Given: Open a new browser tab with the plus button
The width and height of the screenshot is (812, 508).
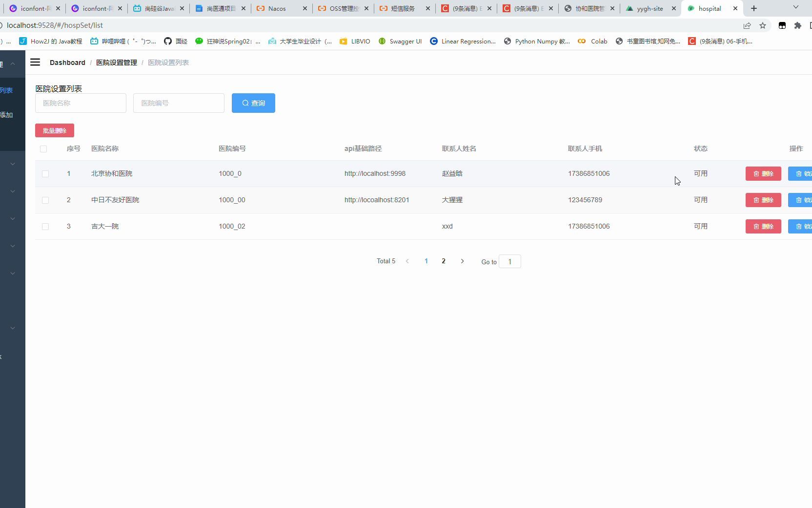Looking at the screenshot, I should point(754,8).
